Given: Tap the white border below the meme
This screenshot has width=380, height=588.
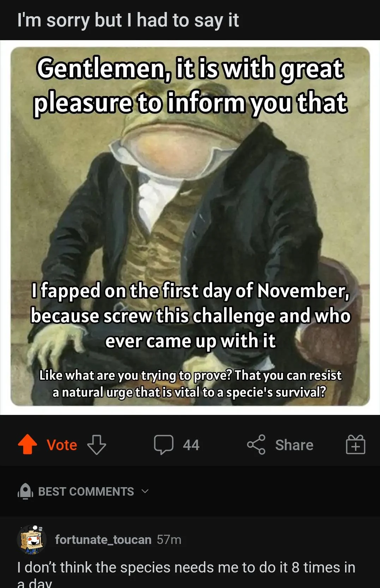Looking at the screenshot, I should click(x=190, y=411).
